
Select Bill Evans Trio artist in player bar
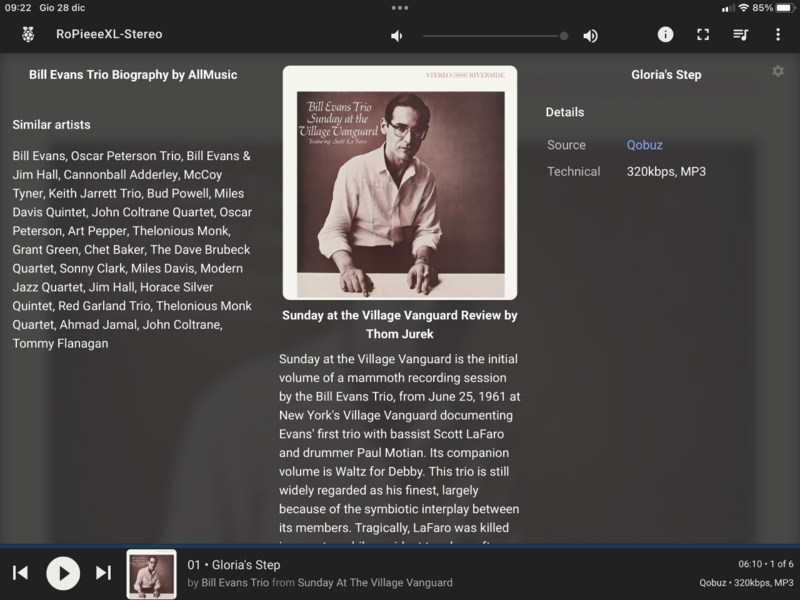click(235, 582)
